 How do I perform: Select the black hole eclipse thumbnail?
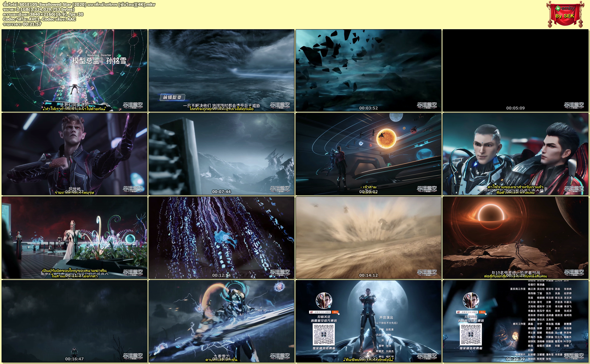[516, 238]
